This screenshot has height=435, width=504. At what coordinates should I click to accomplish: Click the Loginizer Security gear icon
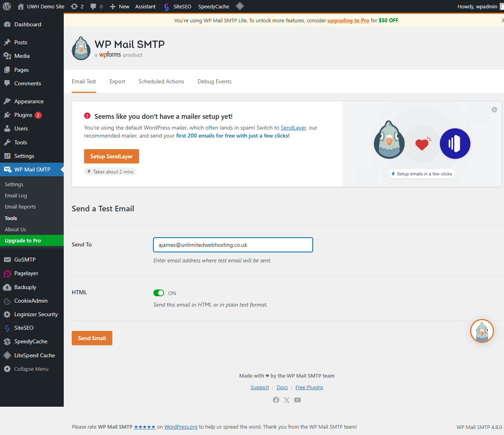[7, 314]
